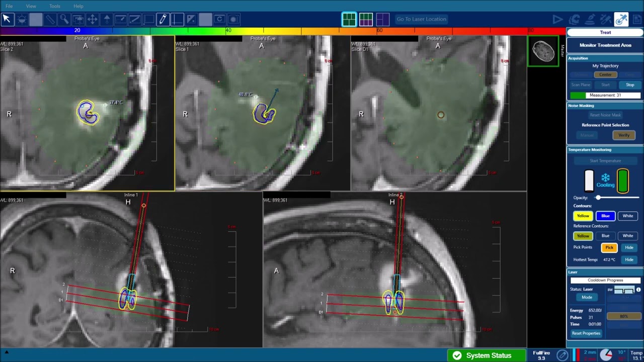
Task: Set reference contours to Yellow
Action: point(583,236)
